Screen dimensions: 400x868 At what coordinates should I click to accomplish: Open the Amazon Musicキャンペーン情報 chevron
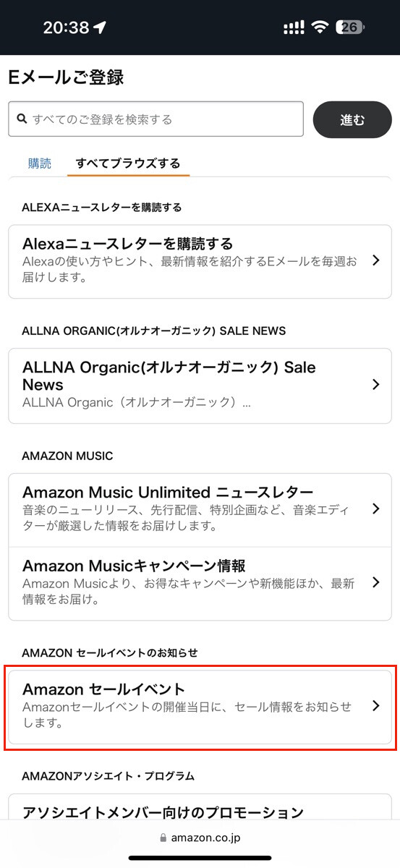coord(375,582)
